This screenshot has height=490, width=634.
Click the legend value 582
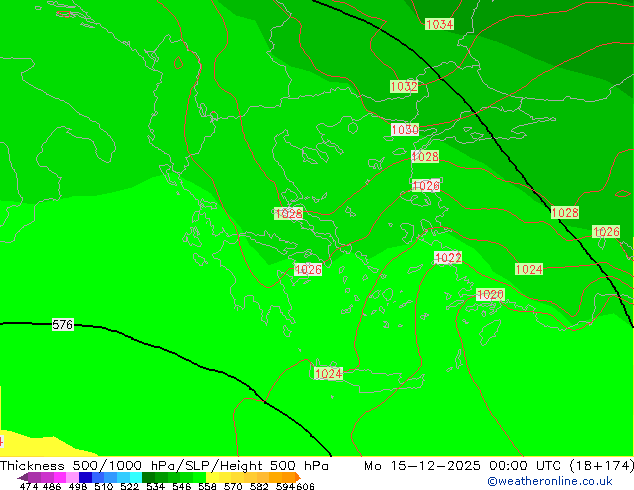coord(259,486)
